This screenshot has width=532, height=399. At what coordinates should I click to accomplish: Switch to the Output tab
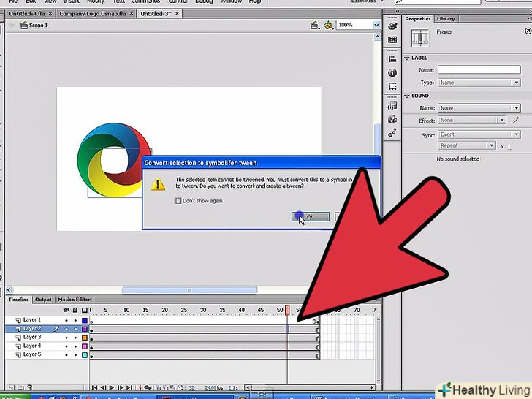click(x=43, y=300)
